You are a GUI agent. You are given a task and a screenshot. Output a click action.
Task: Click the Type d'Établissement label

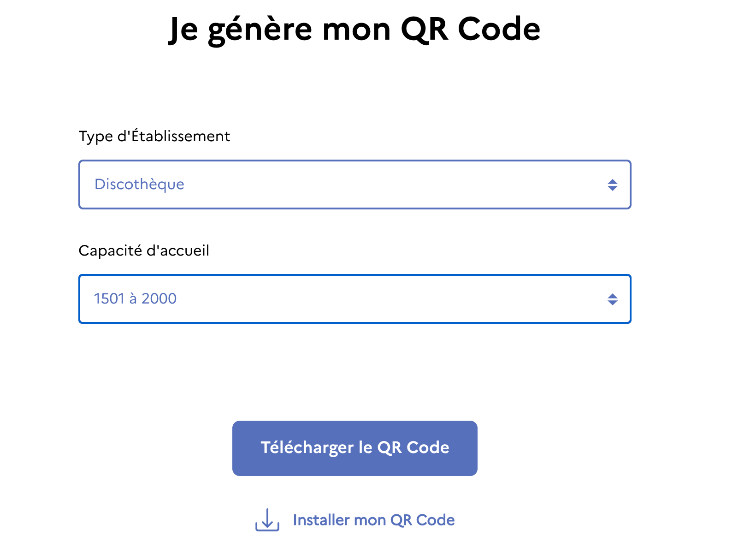point(154,136)
